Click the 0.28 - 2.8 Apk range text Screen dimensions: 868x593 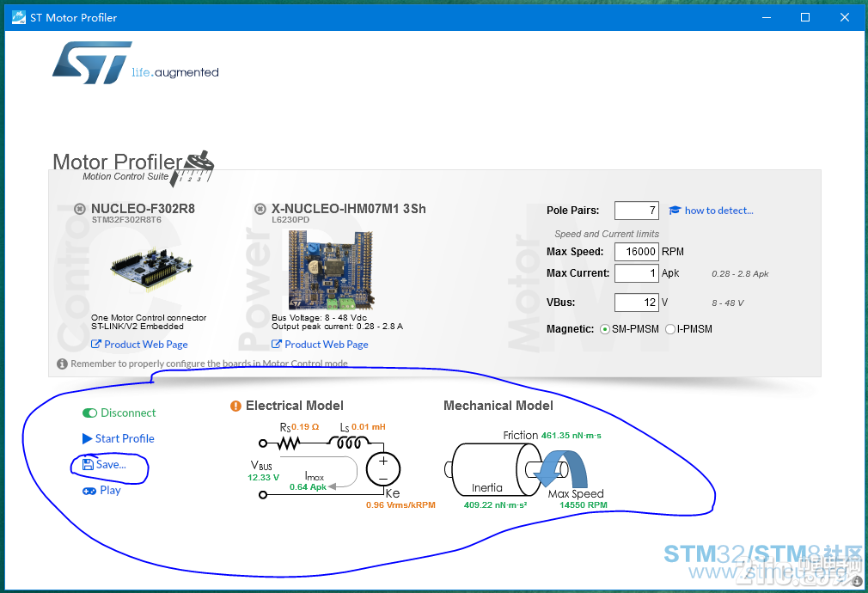(x=740, y=273)
